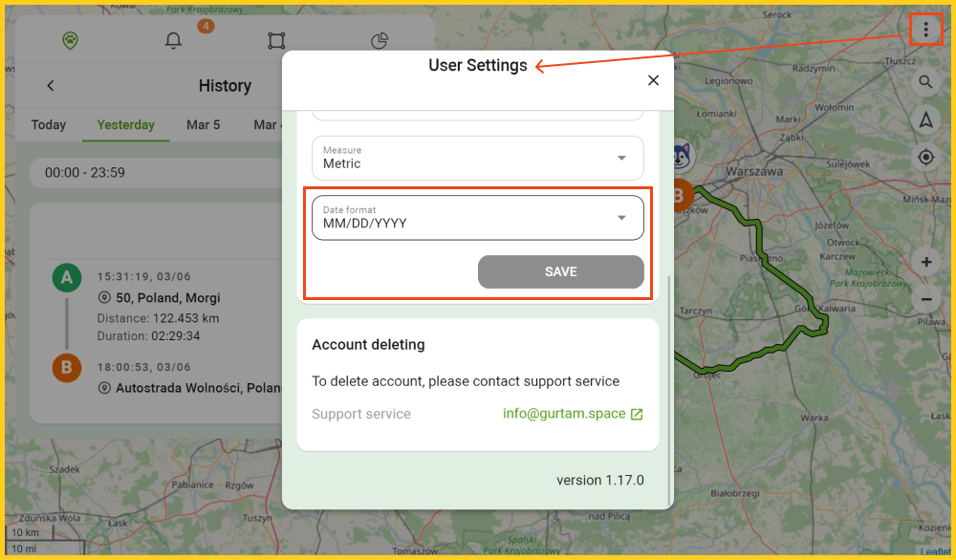Open the info@gurtam.space support link

click(x=566, y=413)
